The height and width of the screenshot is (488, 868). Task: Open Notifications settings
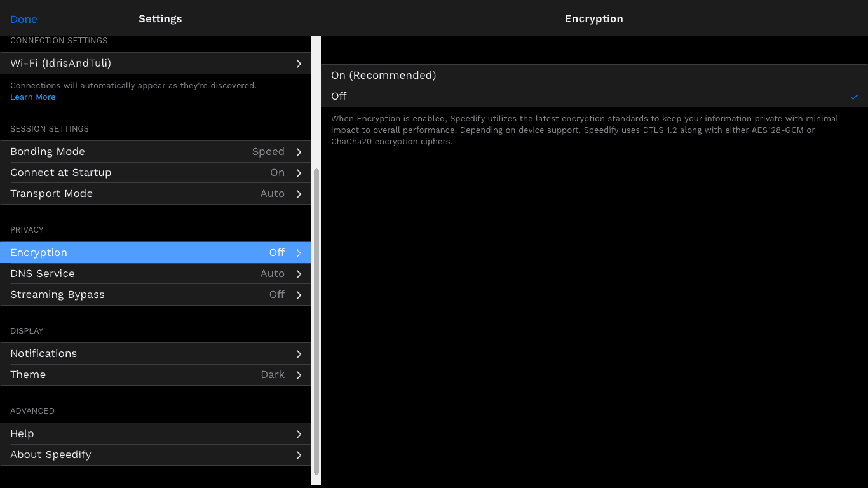pos(156,354)
